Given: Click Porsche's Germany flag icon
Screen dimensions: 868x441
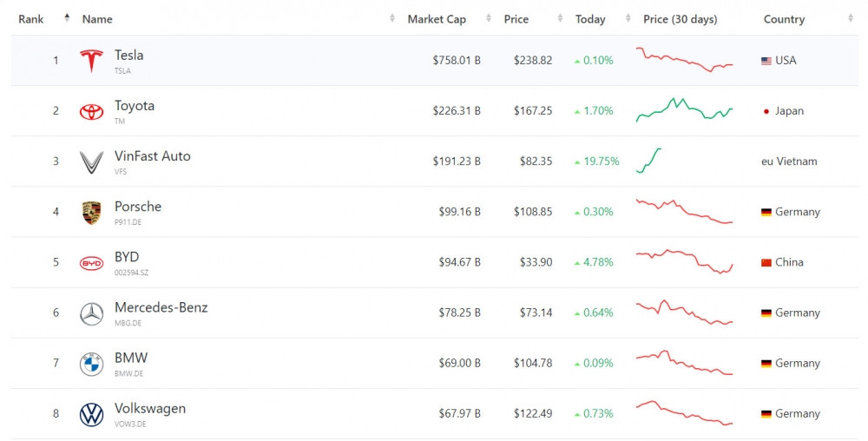Looking at the screenshot, I should click(766, 212).
